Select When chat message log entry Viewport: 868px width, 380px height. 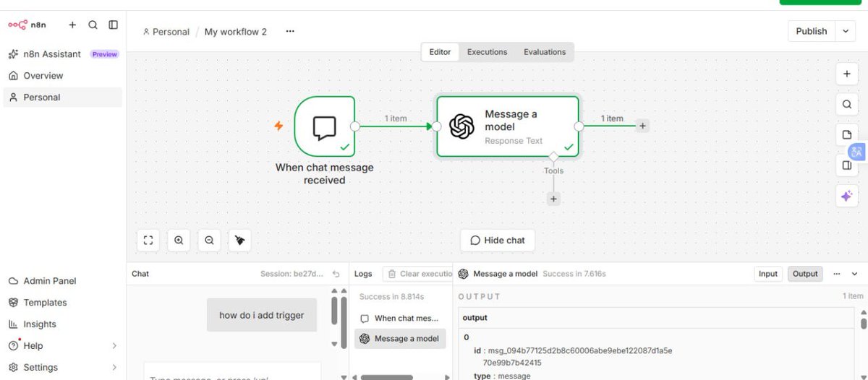click(x=400, y=318)
